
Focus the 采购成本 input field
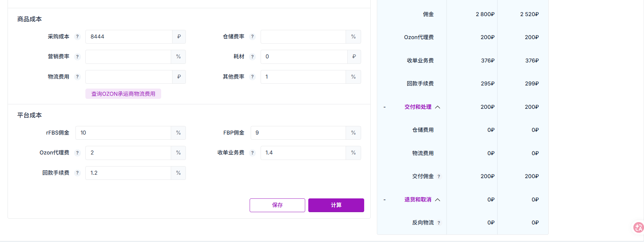(x=129, y=37)
